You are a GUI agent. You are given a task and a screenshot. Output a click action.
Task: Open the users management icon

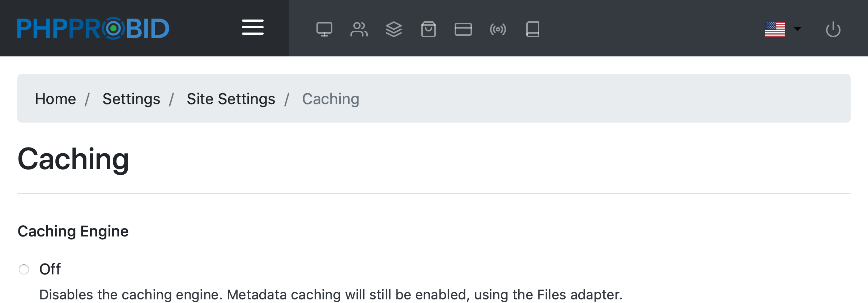(359, 29)
